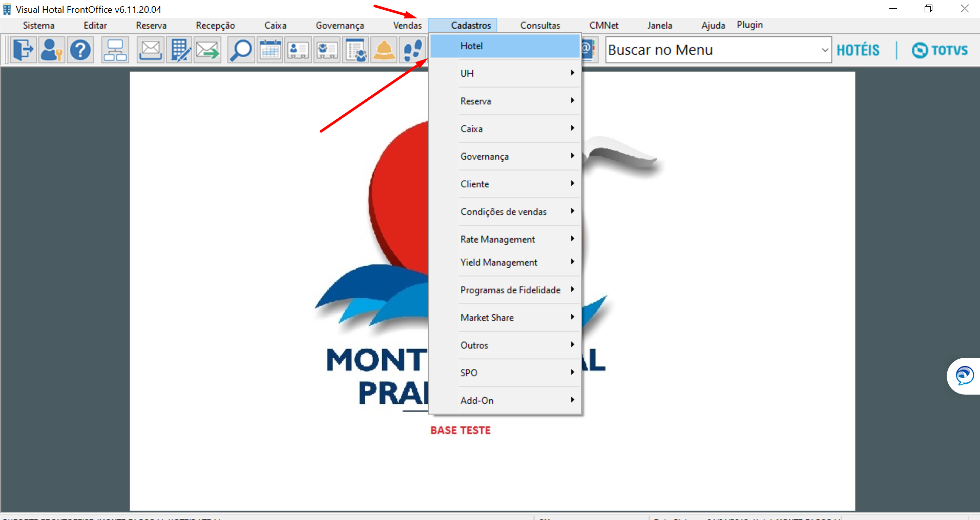The width and height of the screenshot is (980, 520).
Task: Open the Consultas menu
Action: 540,26
